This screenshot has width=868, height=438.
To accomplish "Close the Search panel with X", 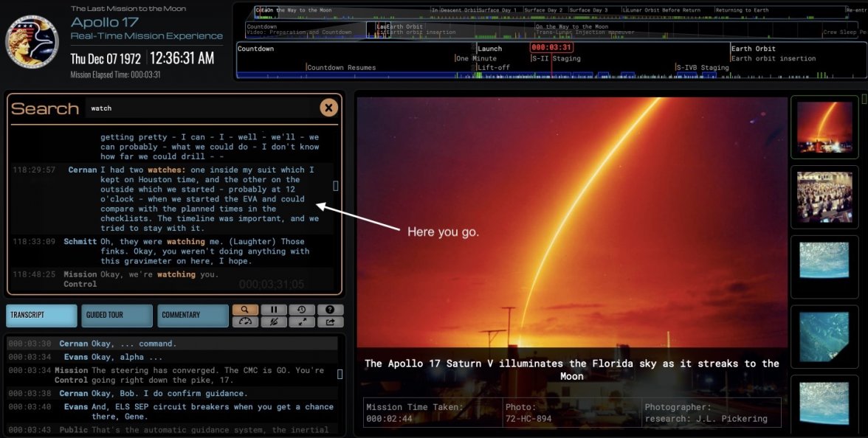I will [328, 108].
